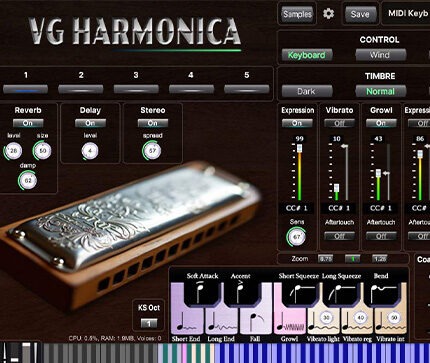The height and width of the screenshot is (363, 430).
Task: Trigger the Growl keyswitch key
Action: tap(290, 321)
